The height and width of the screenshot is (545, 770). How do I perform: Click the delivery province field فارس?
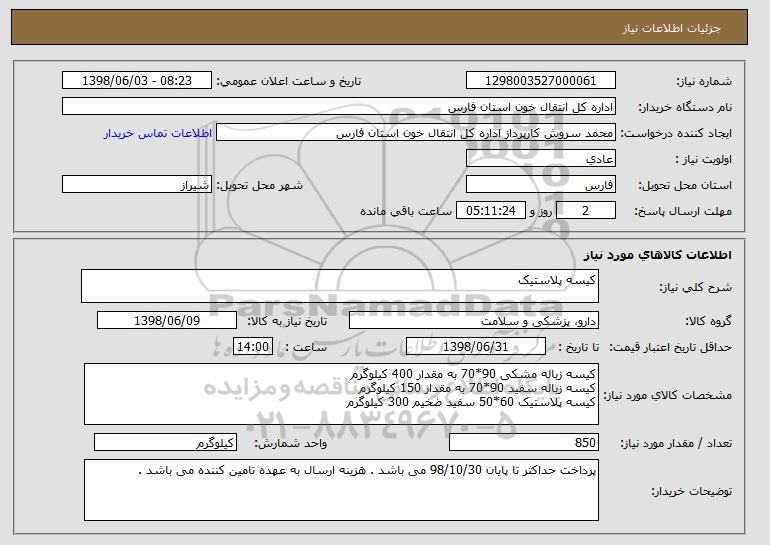[541, 185]
